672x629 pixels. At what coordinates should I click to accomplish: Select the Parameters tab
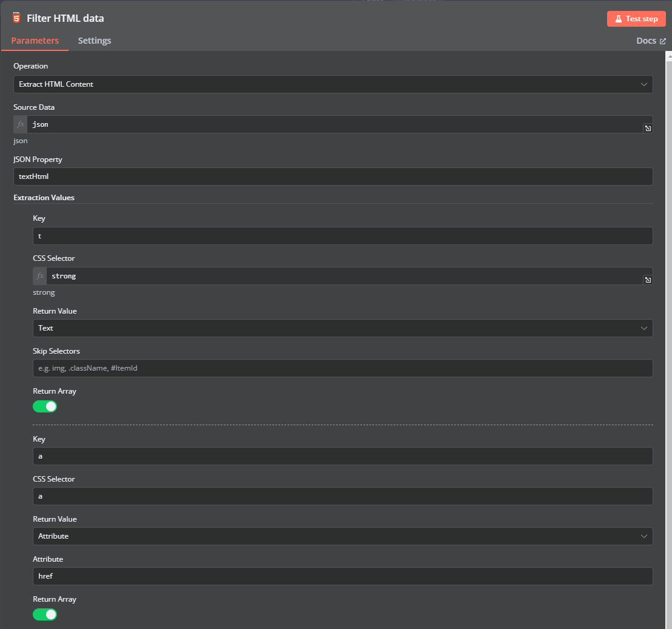coord(35,41)
